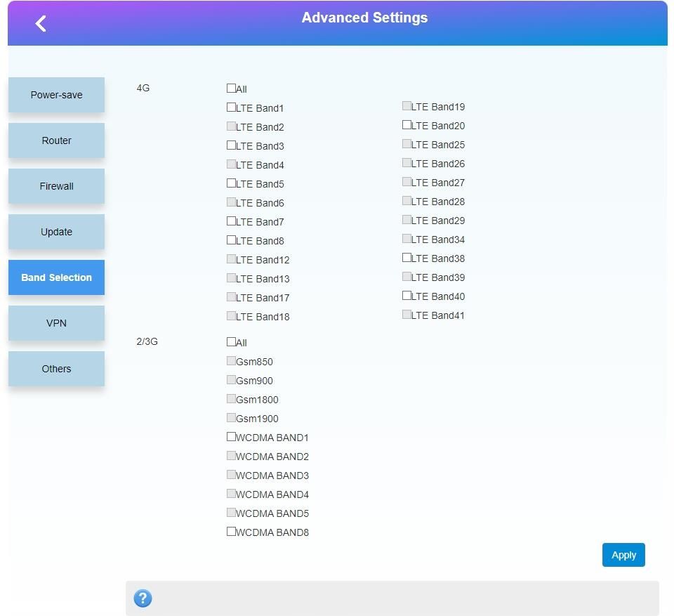Check the 2/3G All checkbox
This screenshot has height=616, width=674.
tap(231, 342)
